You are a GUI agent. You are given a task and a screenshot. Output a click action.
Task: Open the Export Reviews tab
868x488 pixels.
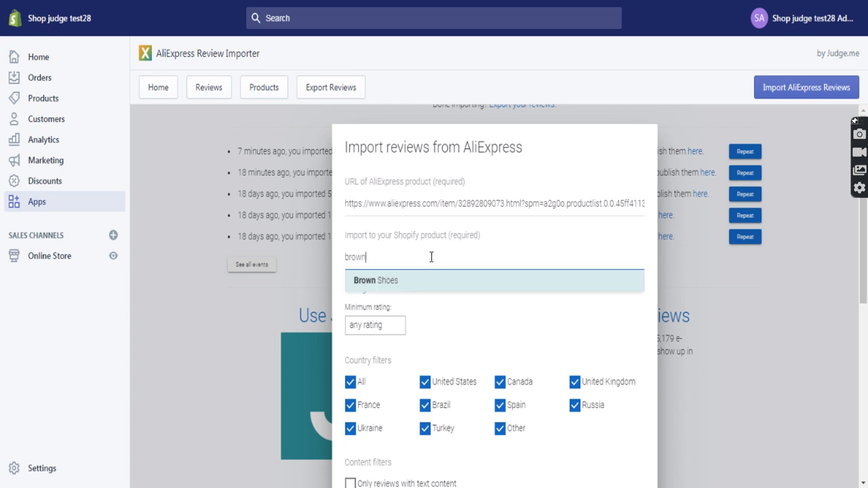tap(331, 87)
